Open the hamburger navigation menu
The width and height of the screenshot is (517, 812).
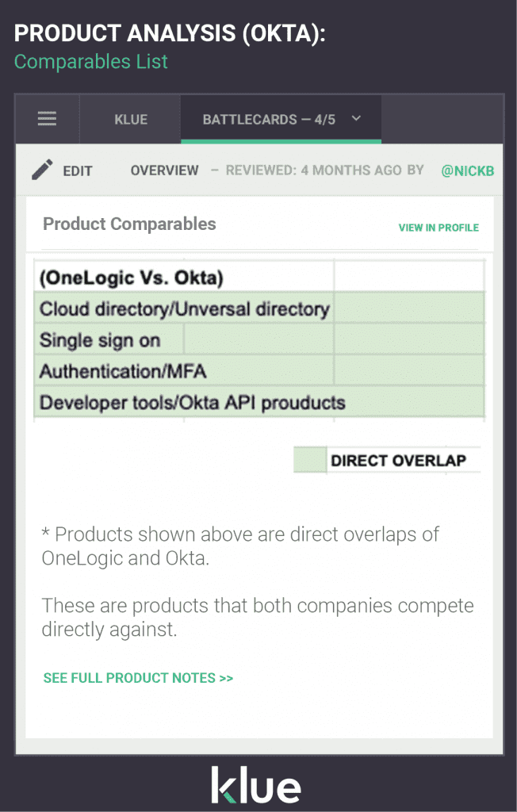pyautogui.click(x=47, y=119)
